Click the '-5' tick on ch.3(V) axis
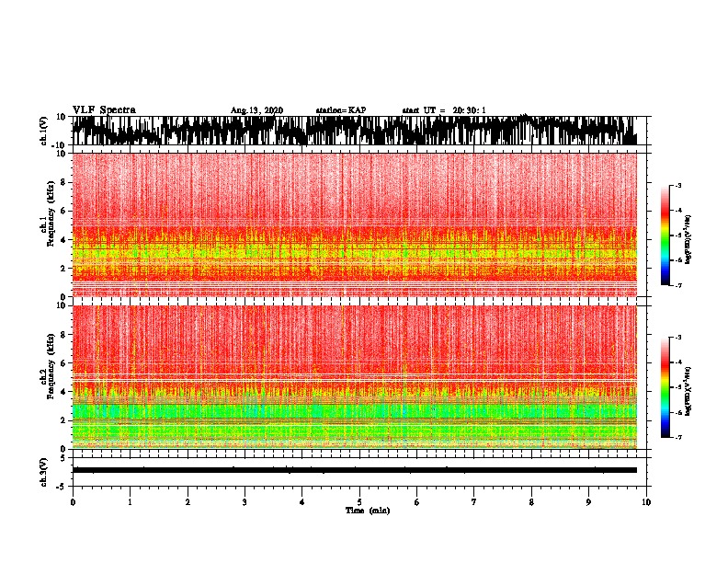Viewport: 728px width, 563px height. (62, 487)
